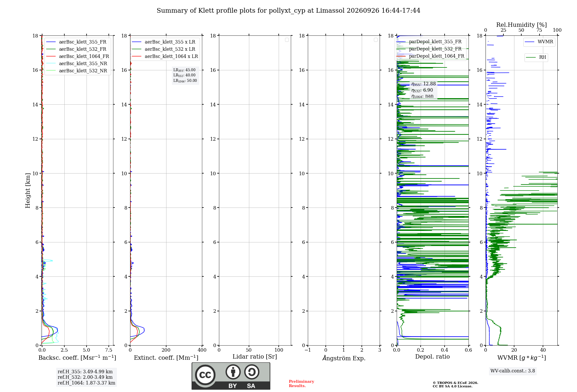Click the BY attribution person icon
This screenshot has height=392, width=577.
point(233,372)
